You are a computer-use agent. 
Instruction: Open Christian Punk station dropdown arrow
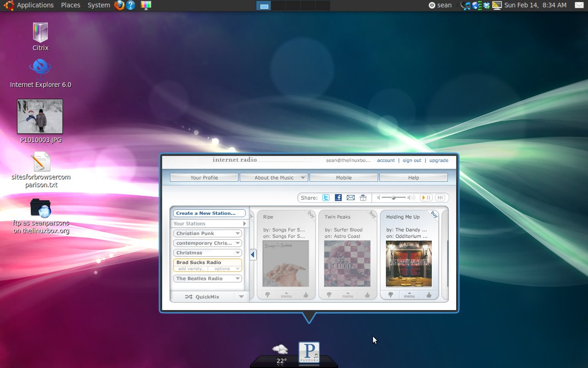237,233
